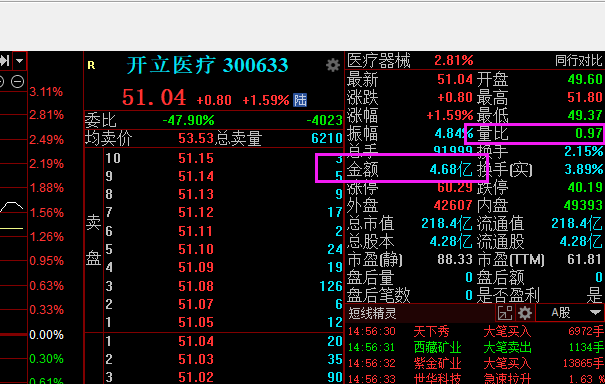Image resolution: width=605 pixels, height=384 pixels.
Task: Click the 3.11% axis label on chart
Action: point(46,92)
